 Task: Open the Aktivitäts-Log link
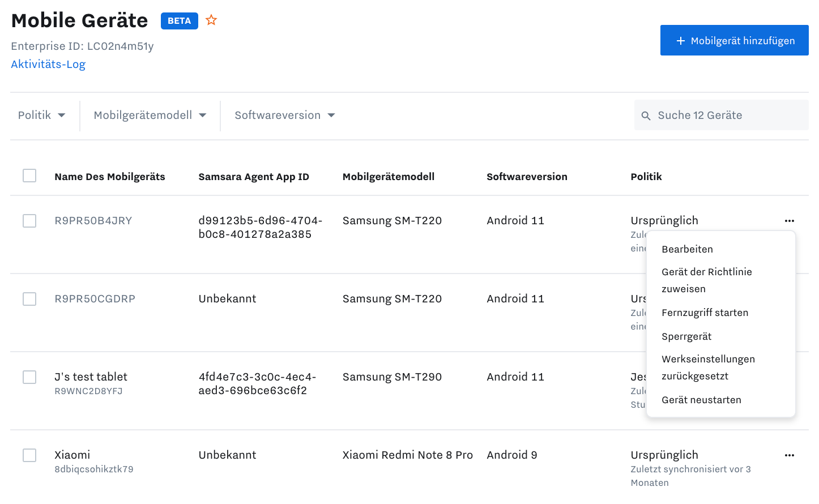coord(48,64)
